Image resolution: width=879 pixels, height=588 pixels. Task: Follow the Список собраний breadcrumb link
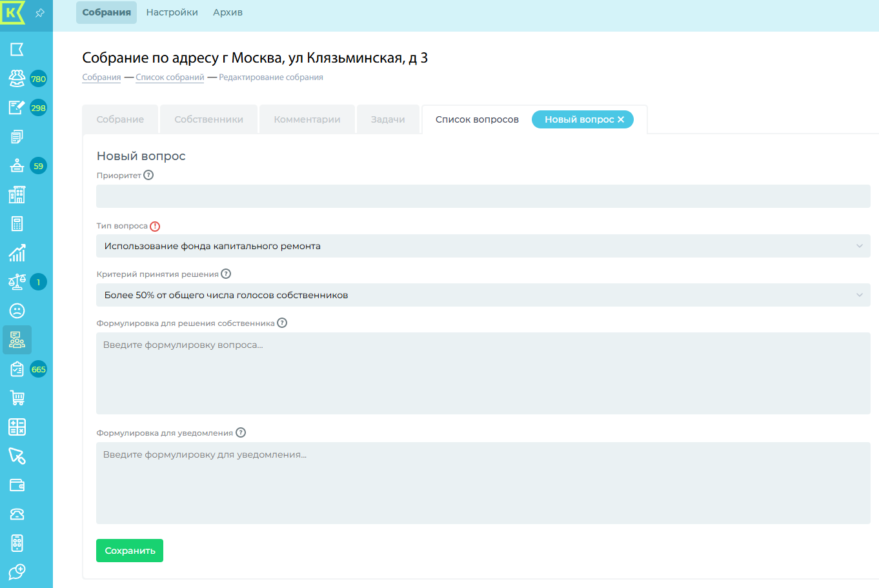[170, 77]
